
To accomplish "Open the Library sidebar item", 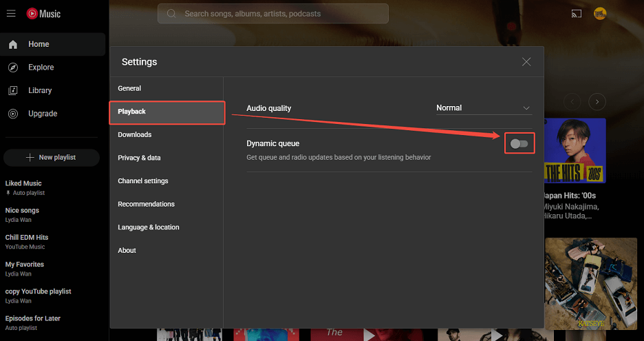I will tap(52, 90).
